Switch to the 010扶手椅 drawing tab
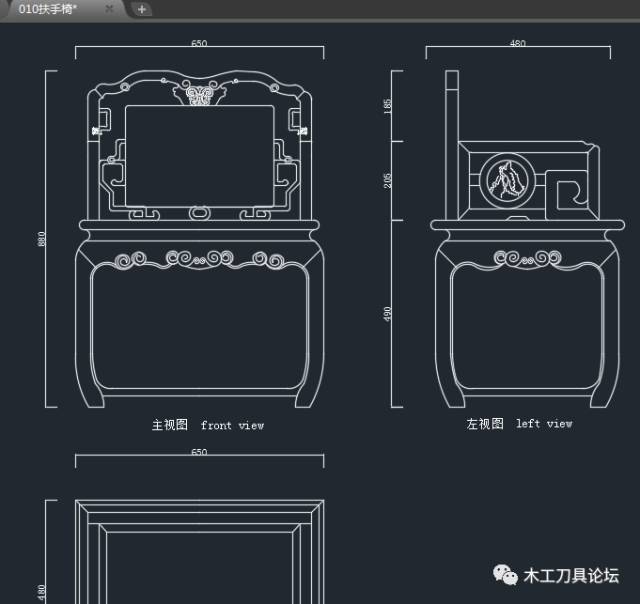The height and width of the screenshot is (604, 640). click(x=47, y=9)
